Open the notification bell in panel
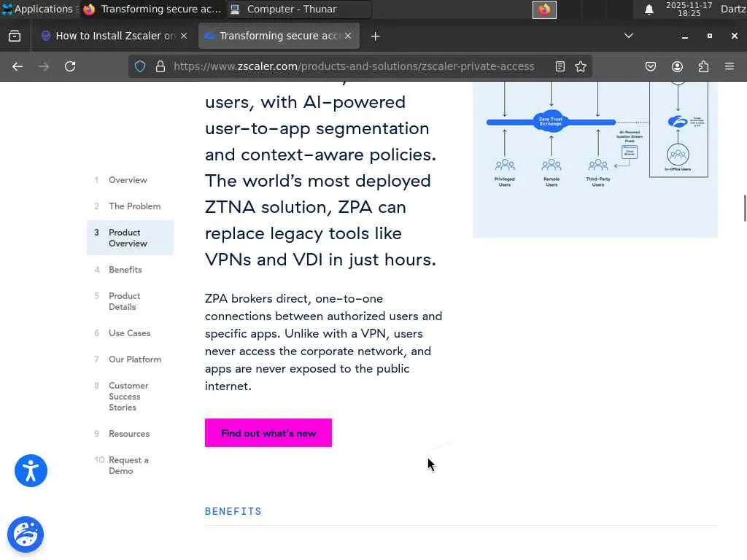Viewport: 747px width, 560px height. pyautogui.click(x=649, y=9)
